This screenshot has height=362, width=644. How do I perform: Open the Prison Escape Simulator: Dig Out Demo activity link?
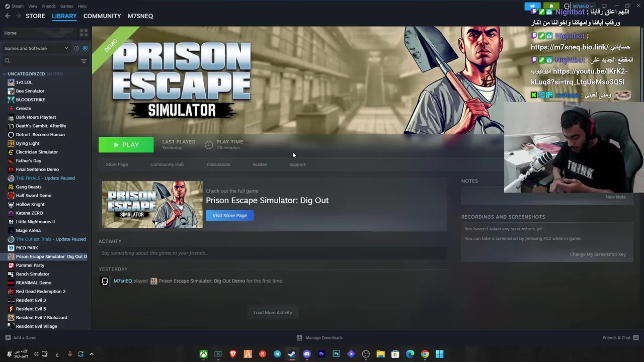click(202, 281)
